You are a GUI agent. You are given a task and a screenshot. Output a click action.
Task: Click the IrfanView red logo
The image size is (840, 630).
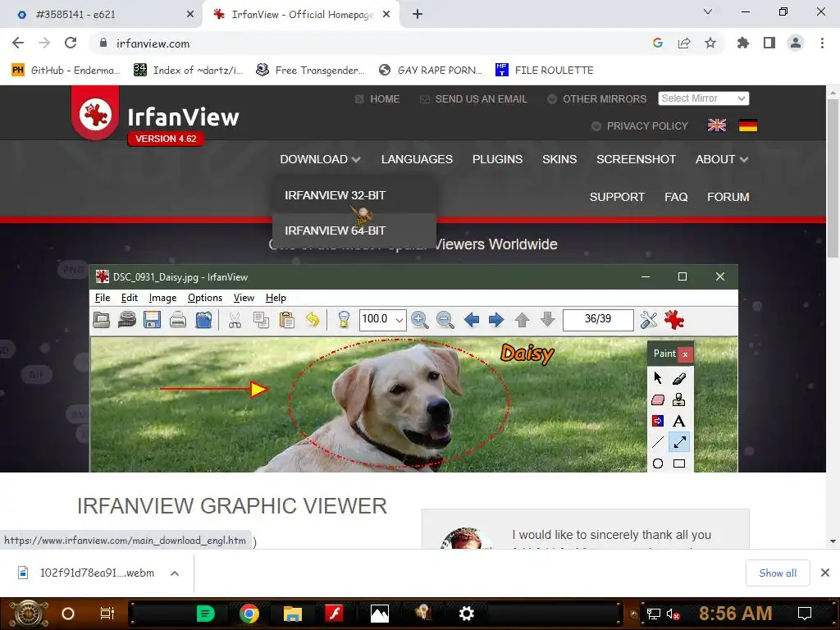[95, 113]
